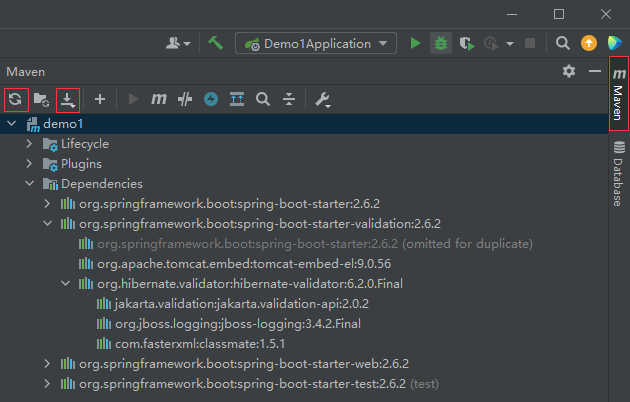Image resolution: width=630 pixels, height=402 pixels.
Task: Click the Maven panel title
Action: tap(25, 72)
